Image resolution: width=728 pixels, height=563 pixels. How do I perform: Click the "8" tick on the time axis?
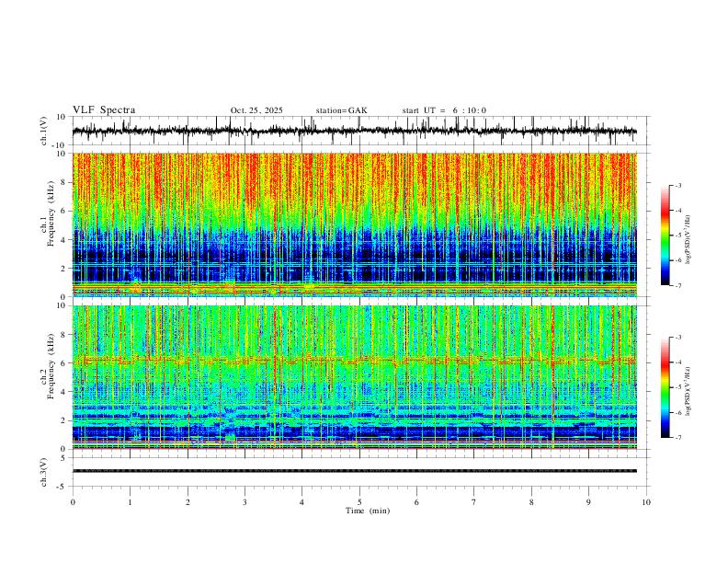point(531,502)
